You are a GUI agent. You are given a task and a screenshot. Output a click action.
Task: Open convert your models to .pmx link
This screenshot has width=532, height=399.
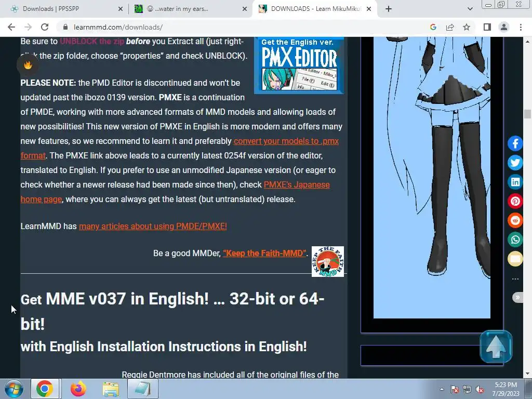pyautogui.click(x=286, y=141)
